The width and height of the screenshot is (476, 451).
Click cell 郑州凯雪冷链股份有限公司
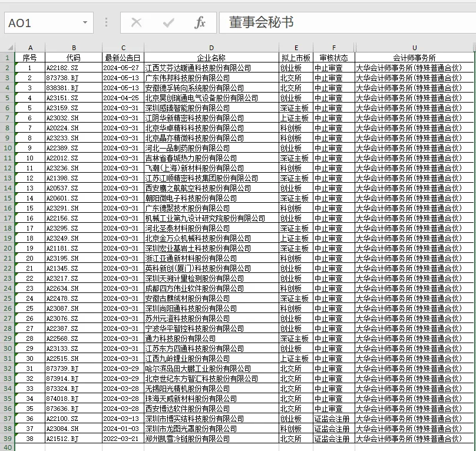coord(211,439)
